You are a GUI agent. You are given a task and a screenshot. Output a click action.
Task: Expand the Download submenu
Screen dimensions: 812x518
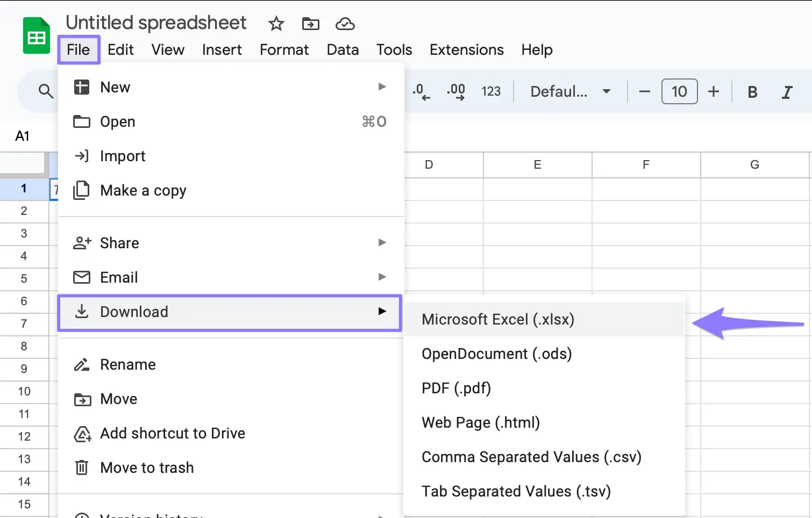230,312
